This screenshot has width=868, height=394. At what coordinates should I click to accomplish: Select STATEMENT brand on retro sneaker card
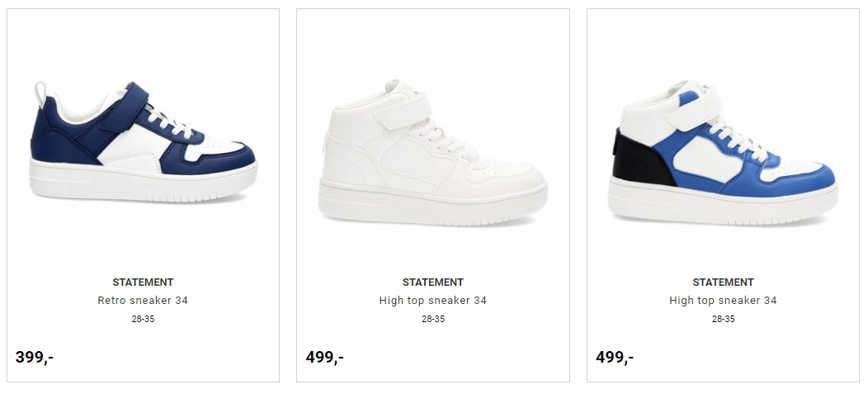click(x=143, y=282)
